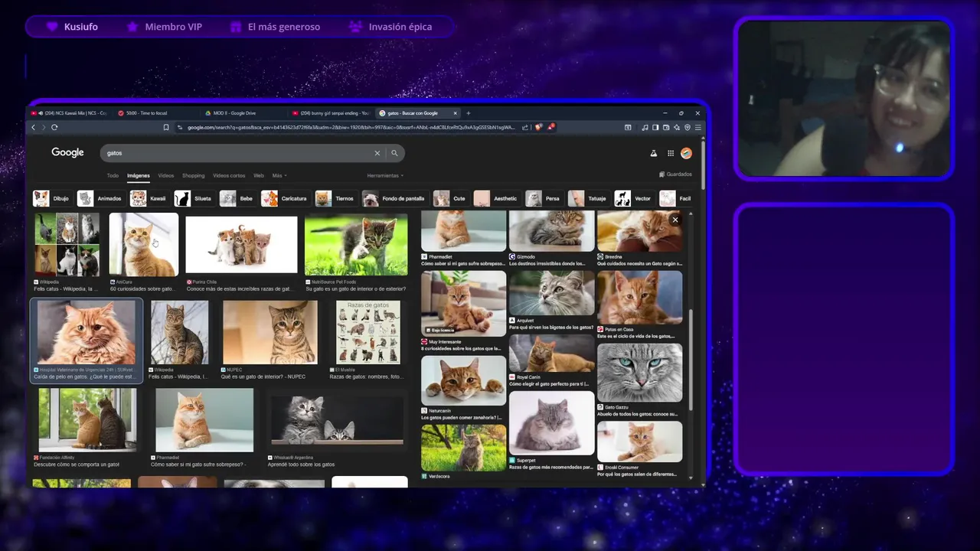Open the music note playlist icon
This screenshot has width=980, height=551.
coord(645,127)
